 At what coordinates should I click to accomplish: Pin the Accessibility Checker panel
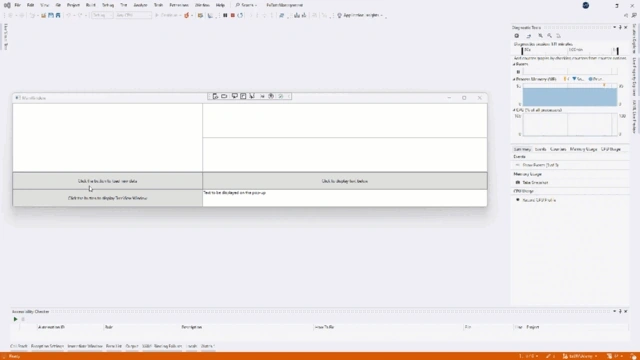tap(620, 311)
